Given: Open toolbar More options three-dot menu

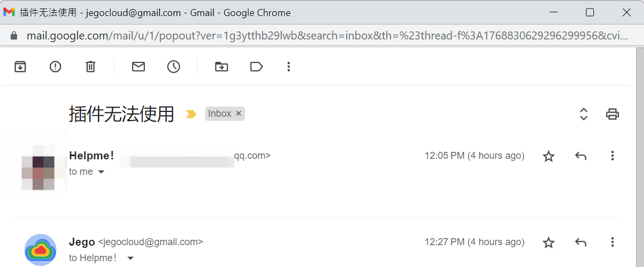Looking at the screenshot, I should (289, 67).
